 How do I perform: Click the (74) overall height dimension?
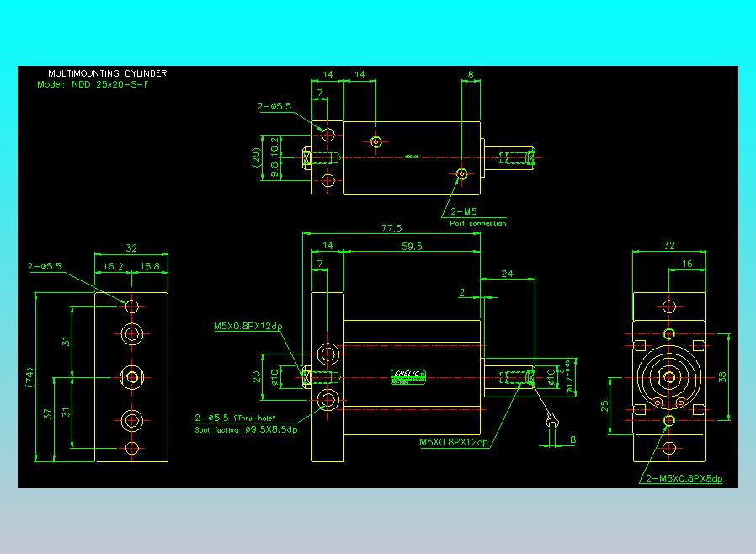coord(30,377)
